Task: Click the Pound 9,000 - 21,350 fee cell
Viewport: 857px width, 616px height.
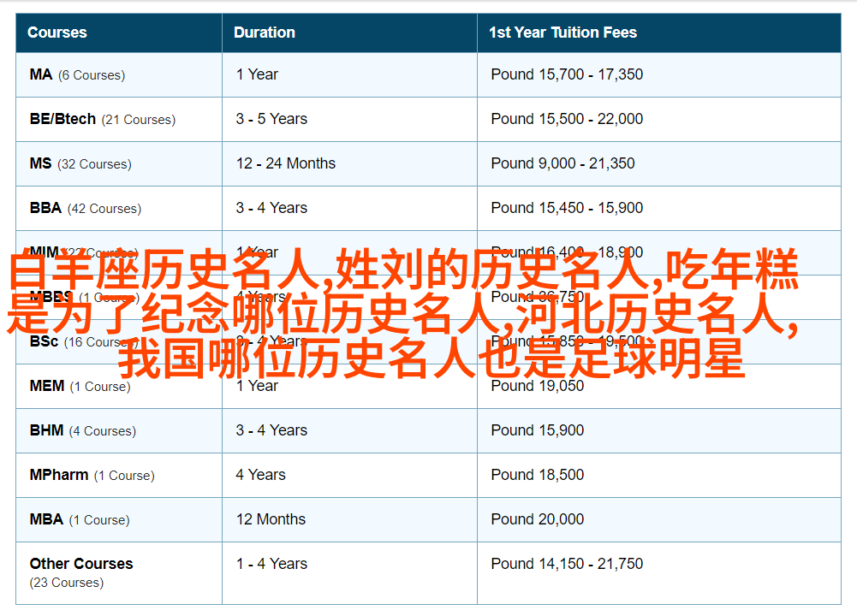Action: point(562,163)
